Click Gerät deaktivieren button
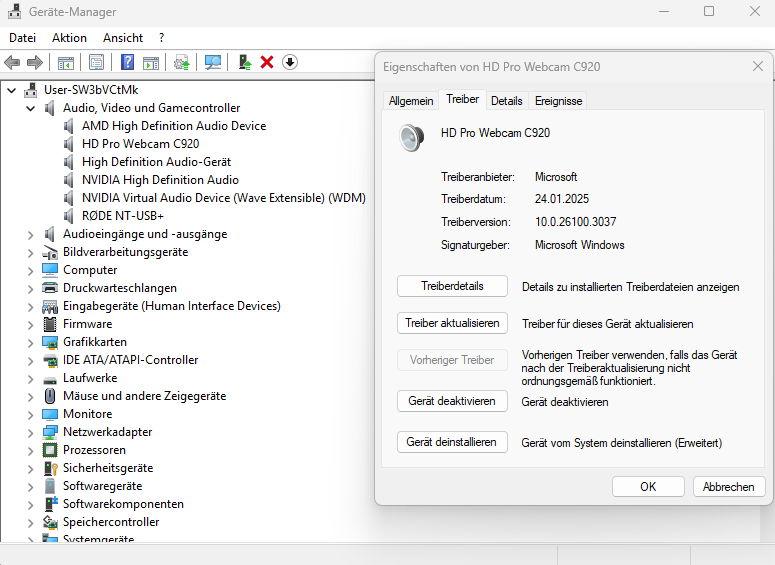Image resolution: width=775 pixels, height=565 pixels. (x=452, y=401)
